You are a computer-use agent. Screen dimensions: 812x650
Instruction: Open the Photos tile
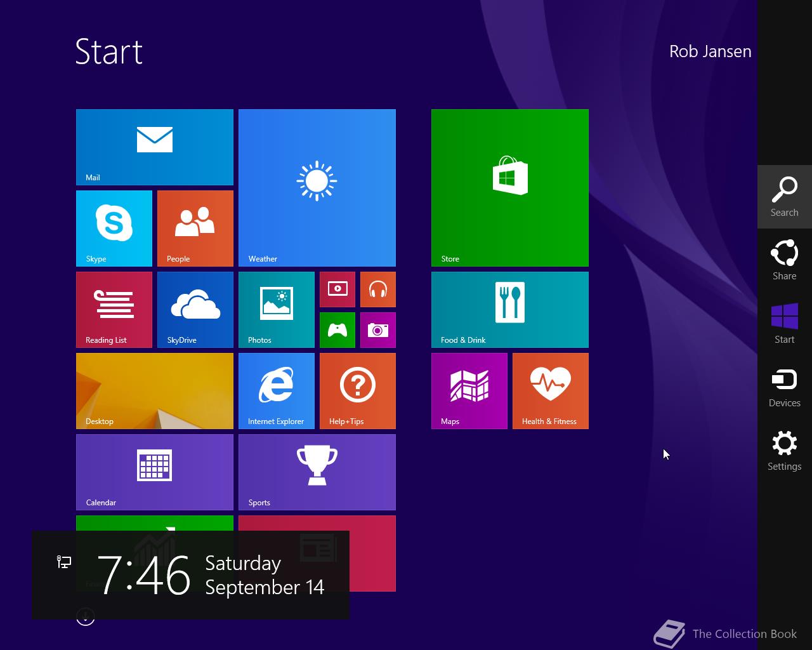277,310
